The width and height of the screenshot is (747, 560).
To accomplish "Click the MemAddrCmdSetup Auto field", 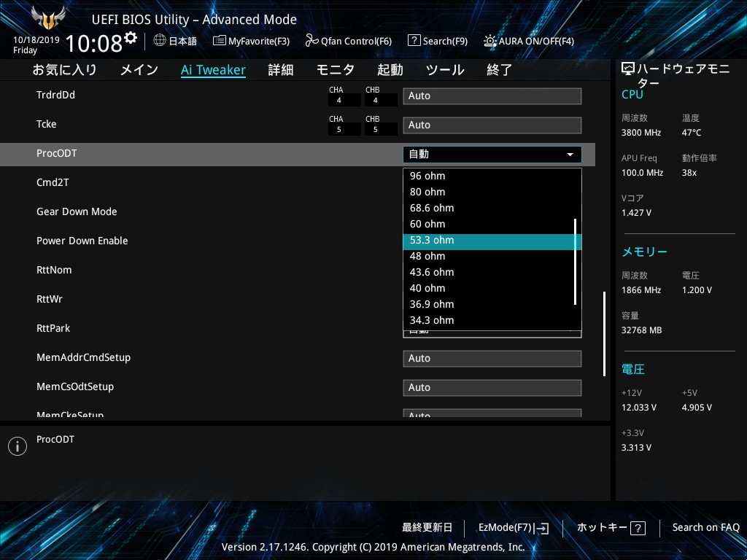I will (x=492, y=359).
